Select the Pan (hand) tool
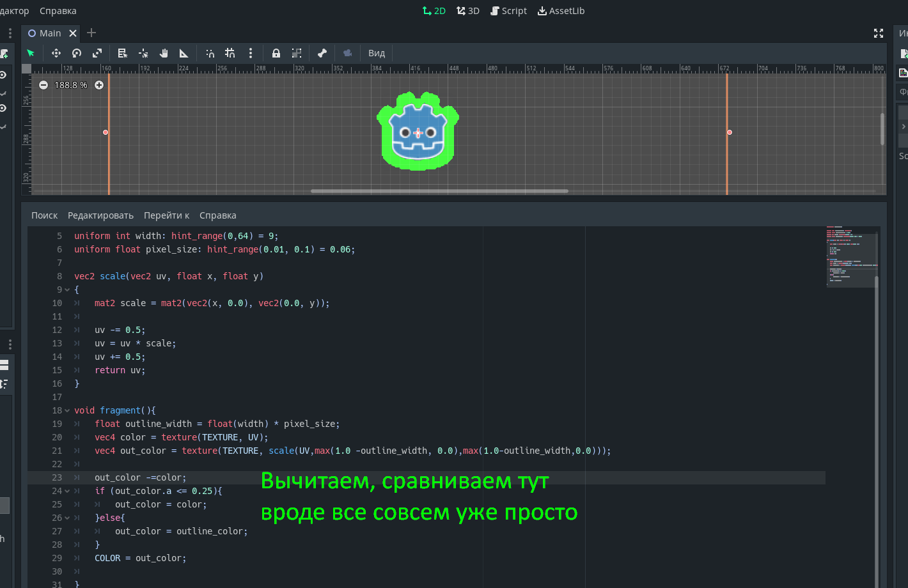Image resolution: width=908 pixels, height=588 pixels. click(x=164, y=53)
